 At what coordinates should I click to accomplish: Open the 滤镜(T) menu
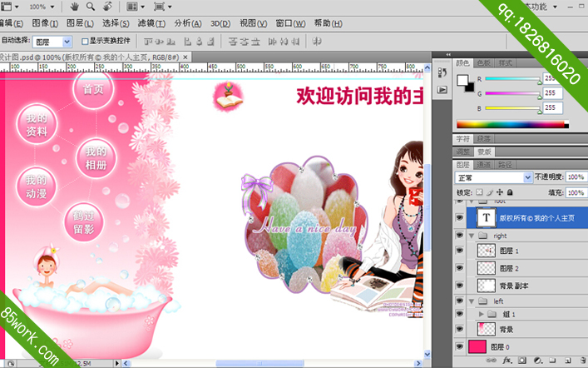point(151,23)
